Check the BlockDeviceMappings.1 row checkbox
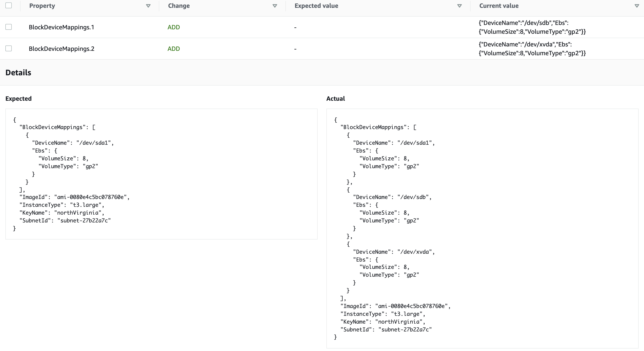The image size is (644, 351). coord(9,27)
